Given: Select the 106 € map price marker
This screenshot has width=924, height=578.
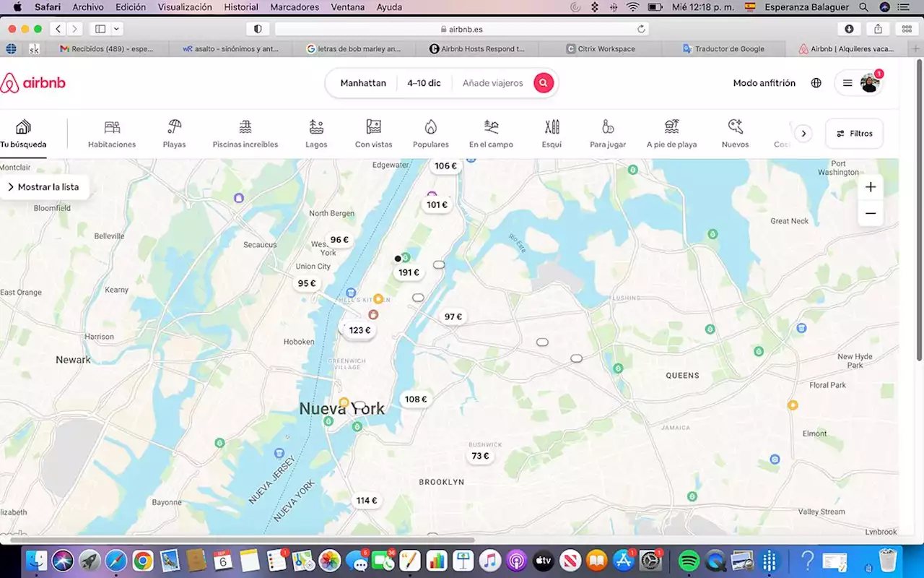Looking at the screenshot, I should pyautogui.click(x=445, y=166).
